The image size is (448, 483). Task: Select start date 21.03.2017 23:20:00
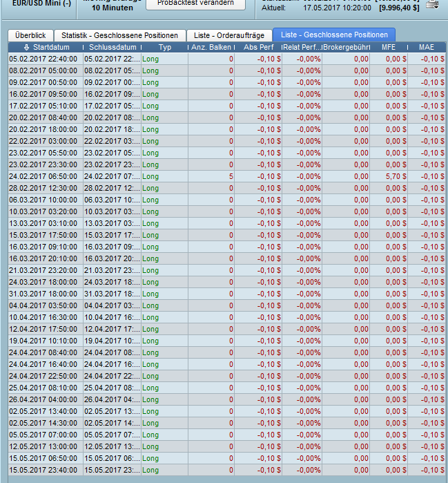tap(43, 270)
